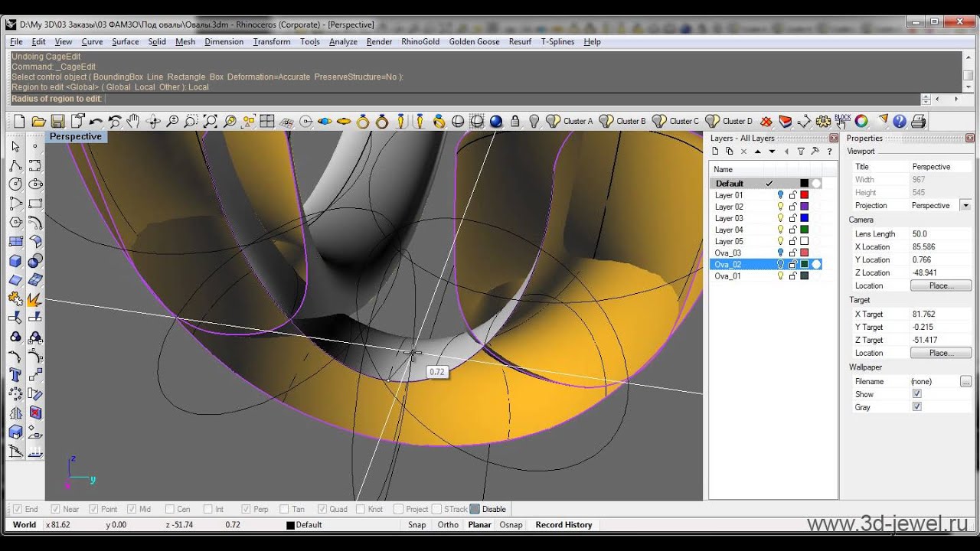
Task: Open the RhinoGold menu
Action: click(420, 41)
